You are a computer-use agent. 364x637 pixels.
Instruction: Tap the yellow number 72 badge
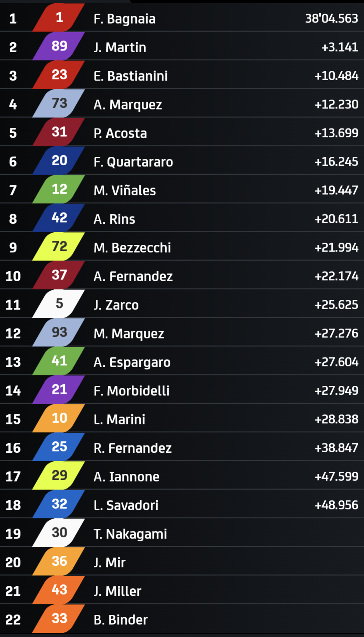click(59, 247)
